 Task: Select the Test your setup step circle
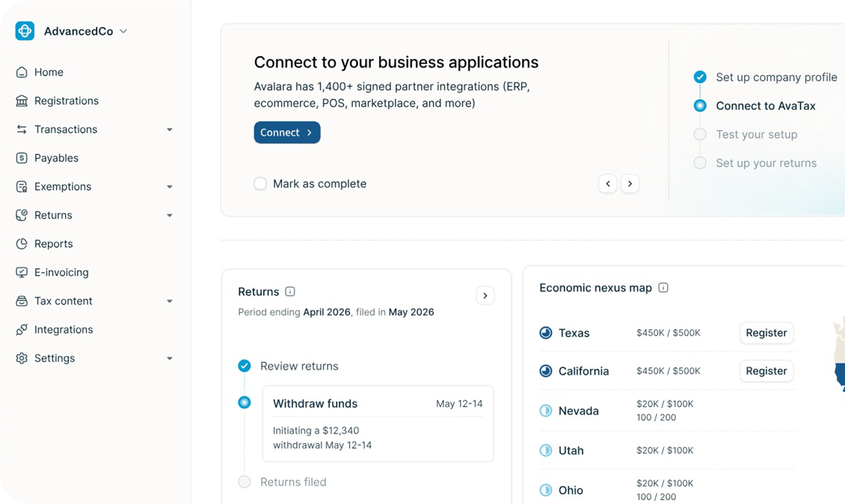(700, 134)
